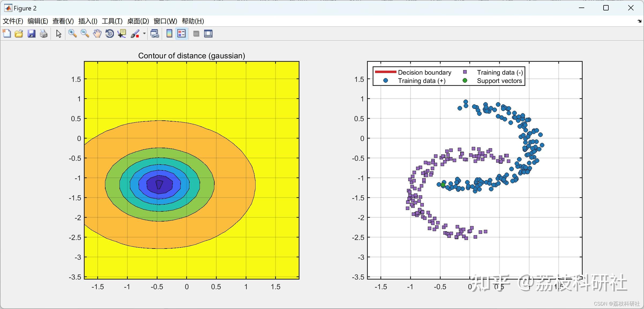Select the Data Cursor tool

click(122, 34)
